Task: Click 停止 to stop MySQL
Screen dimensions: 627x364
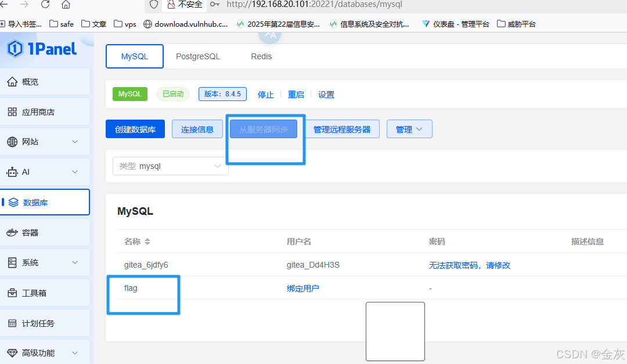Action: tap(265, 95)
